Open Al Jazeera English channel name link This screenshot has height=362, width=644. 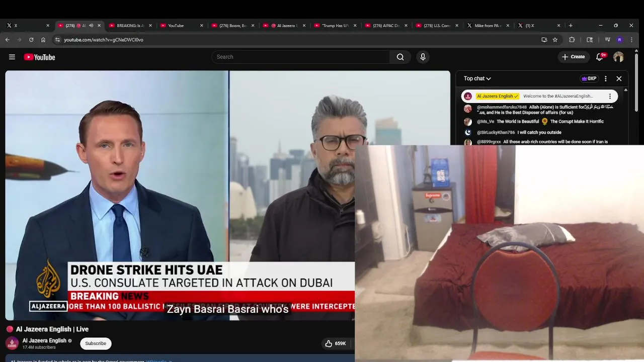(44, 340)
